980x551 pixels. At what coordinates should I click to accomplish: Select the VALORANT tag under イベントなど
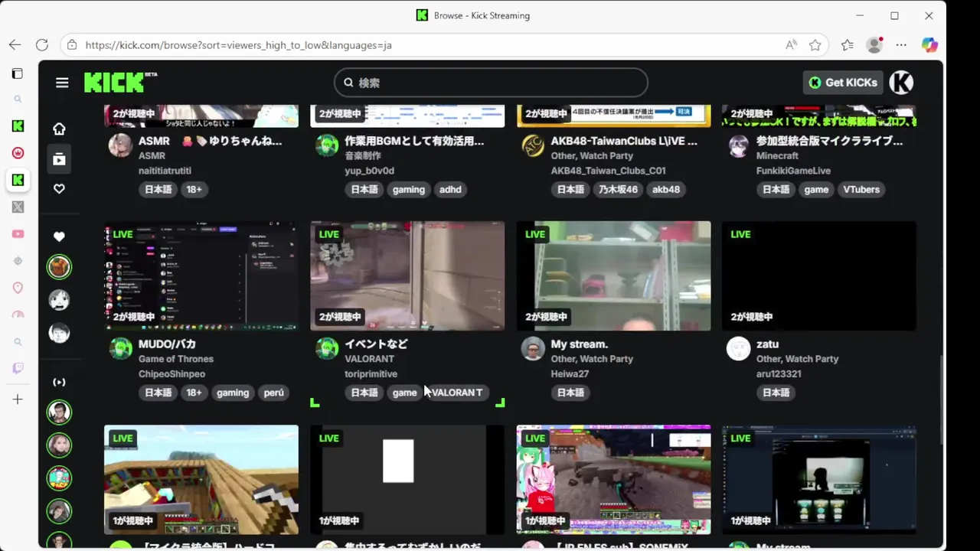pyautogui.click(x=457, y=393)
